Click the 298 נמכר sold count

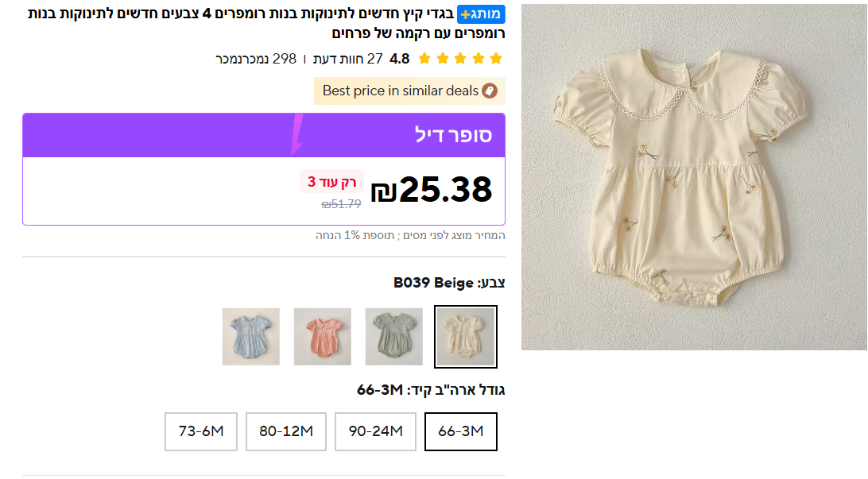point(256,59)
